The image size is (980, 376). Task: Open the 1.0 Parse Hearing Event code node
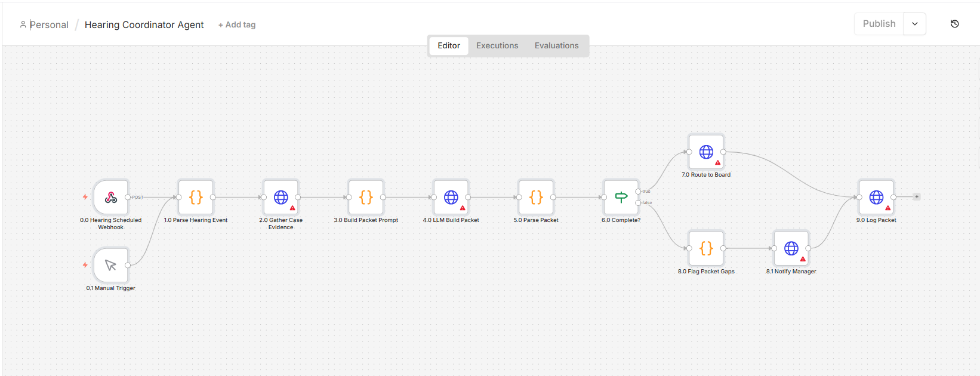196,197
